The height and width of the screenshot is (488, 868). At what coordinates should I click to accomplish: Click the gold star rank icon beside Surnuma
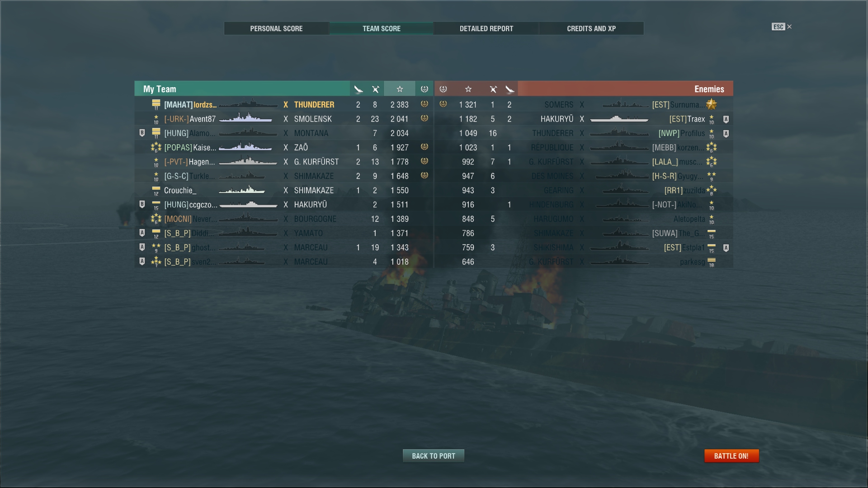tap(712, 104)
